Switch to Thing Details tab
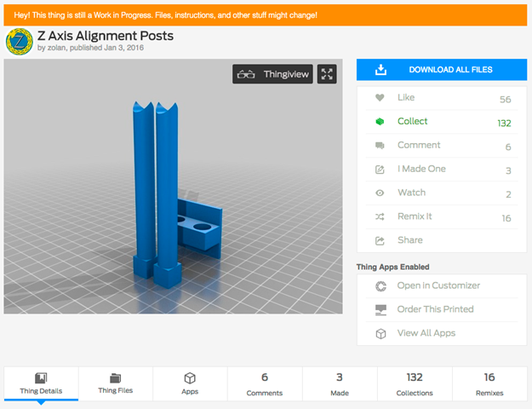 41,383
